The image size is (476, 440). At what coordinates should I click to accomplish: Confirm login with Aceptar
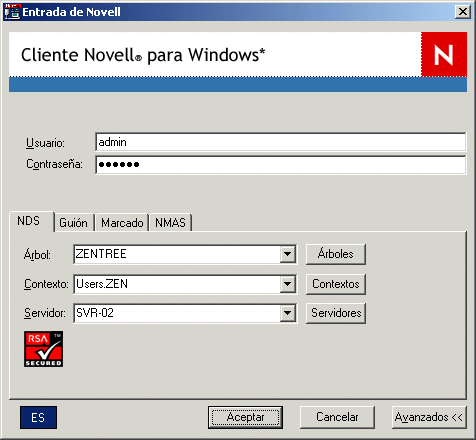pyautogui.click(x=245, y=417)
